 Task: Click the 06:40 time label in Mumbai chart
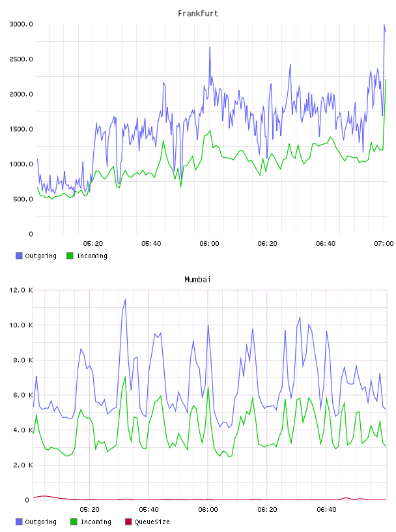click(x=326, y=510)
